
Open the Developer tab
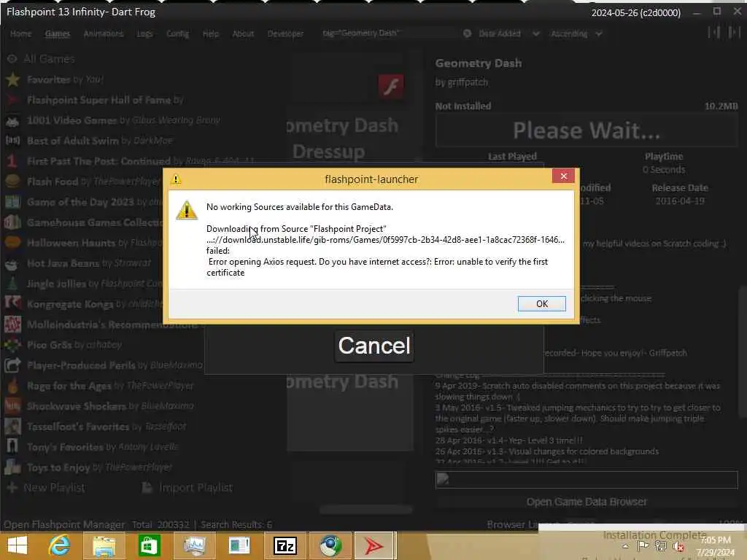[285, 34]
